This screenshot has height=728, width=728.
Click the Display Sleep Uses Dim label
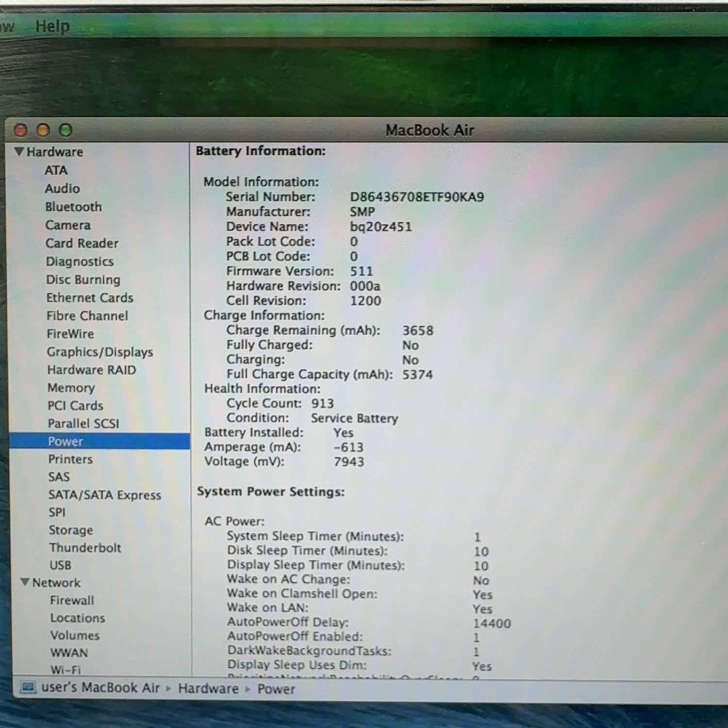coord(297,665)
